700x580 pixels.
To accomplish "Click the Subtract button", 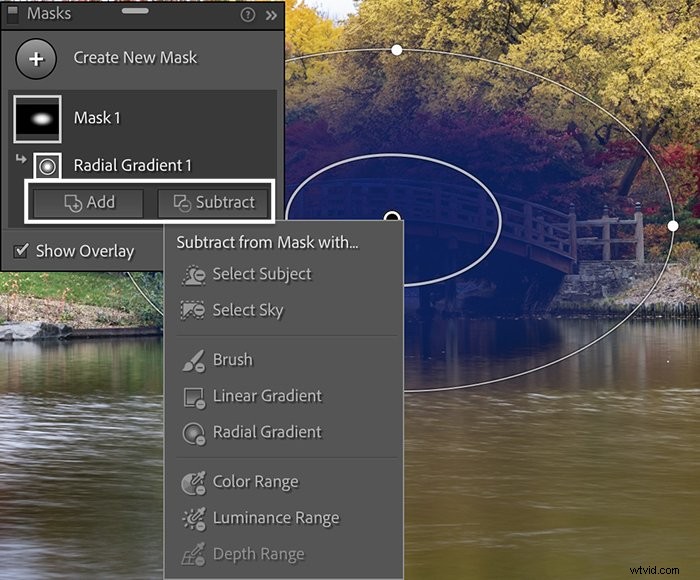I will 212,202.
